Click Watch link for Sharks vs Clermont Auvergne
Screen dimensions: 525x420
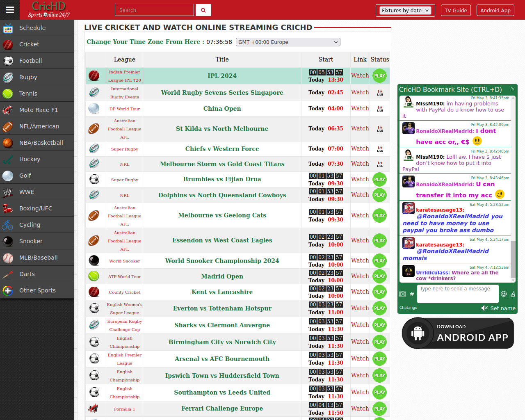point(360,325)
